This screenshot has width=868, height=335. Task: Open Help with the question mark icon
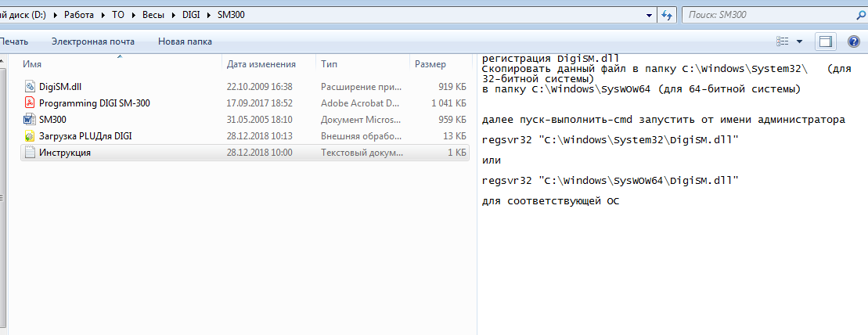tap(854, 41)
